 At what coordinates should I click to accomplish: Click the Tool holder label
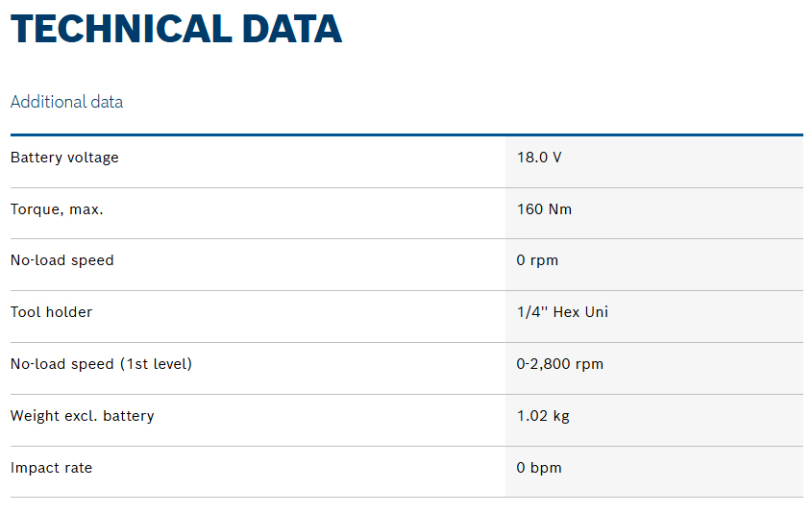51,312
